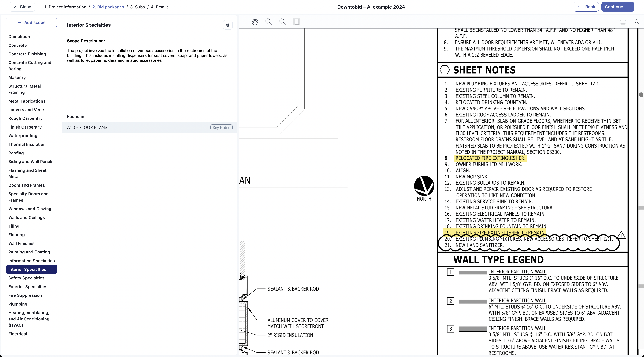
Task: Click the document viewer scrollbar thumb
Action: pos(641,95)
